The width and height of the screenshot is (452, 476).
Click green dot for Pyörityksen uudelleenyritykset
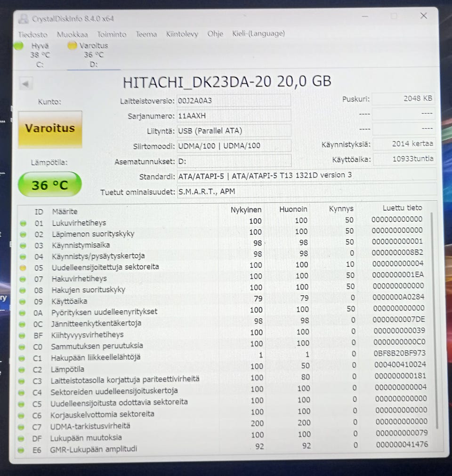(23, 313)
